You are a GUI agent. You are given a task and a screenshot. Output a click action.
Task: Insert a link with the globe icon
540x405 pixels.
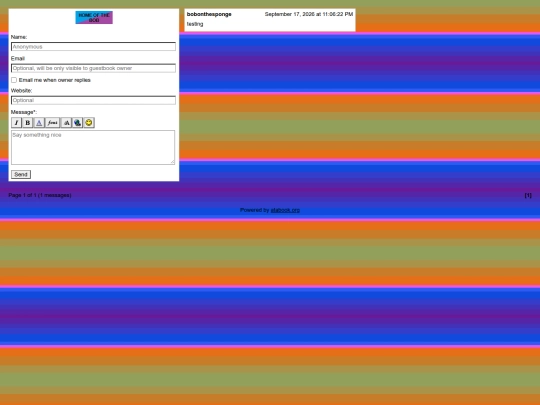77,123
